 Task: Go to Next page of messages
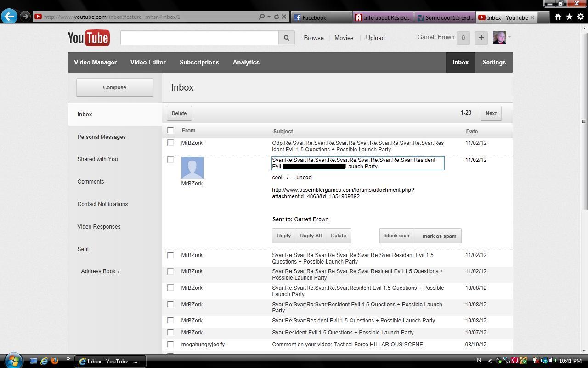click(x=491, y=113)
